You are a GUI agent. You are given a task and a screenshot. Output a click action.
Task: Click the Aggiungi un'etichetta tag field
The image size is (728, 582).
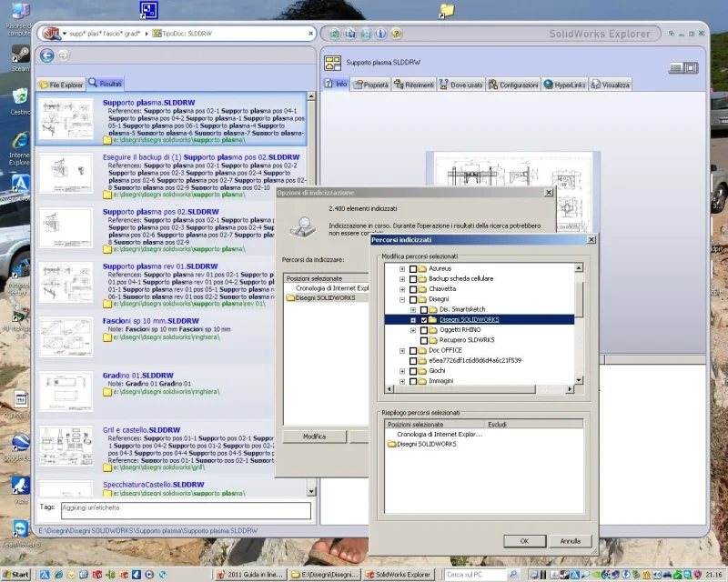186,510
